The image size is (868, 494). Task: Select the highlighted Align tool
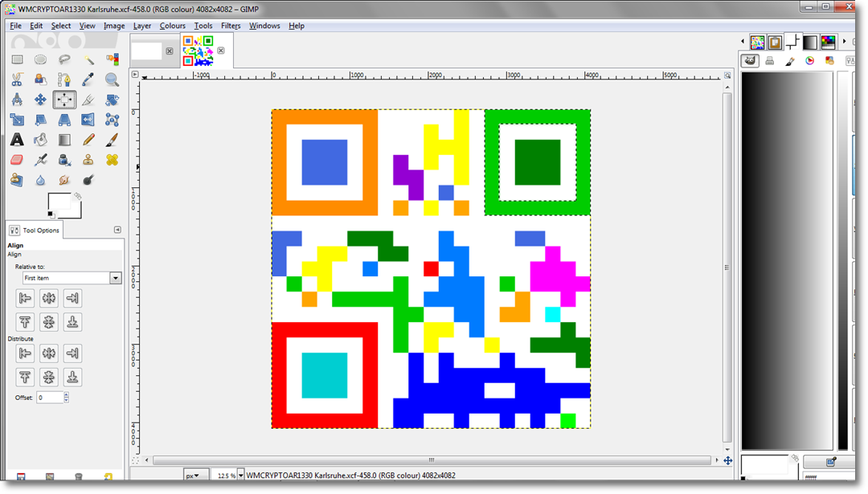click(64, 100)
